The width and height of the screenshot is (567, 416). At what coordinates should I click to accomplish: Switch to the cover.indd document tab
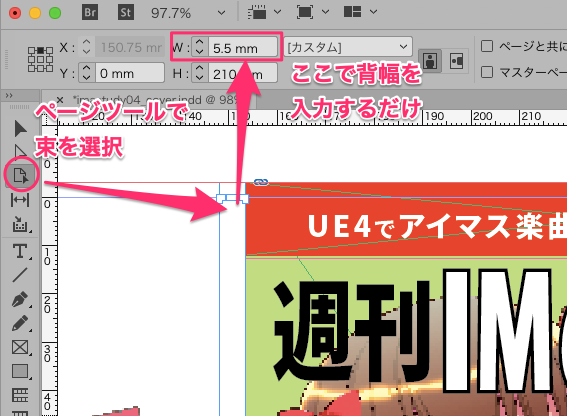(x=155, y=100)
